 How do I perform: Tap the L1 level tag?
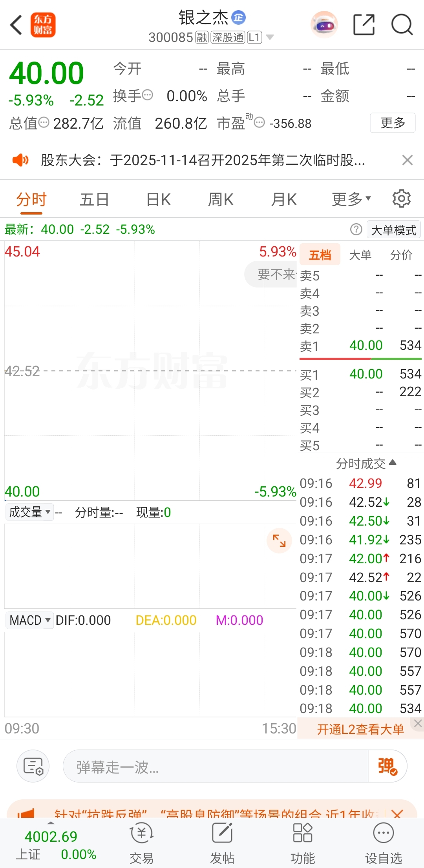254,38
